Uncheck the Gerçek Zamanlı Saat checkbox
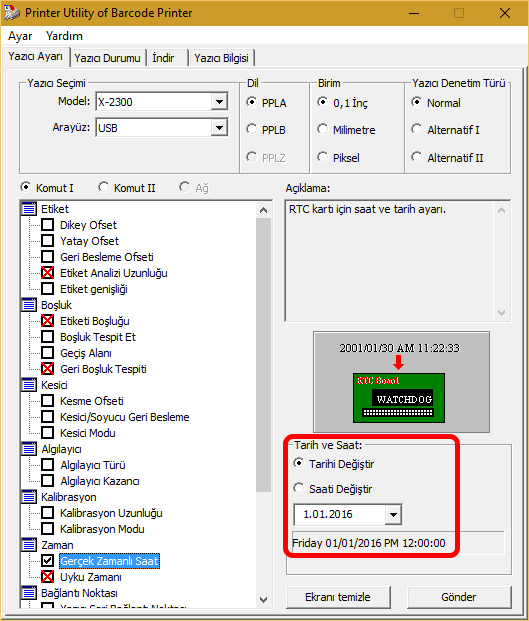Viewport: 529px width, 621px height. coord(48,561)
